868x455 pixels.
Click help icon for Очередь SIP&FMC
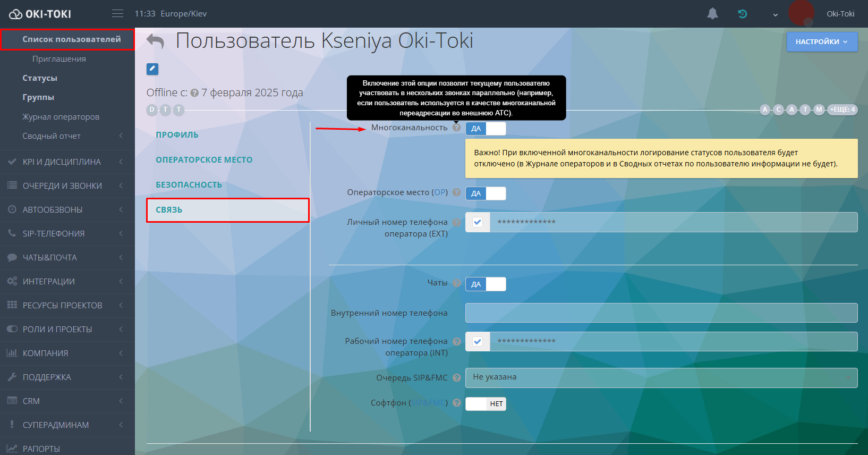[x=457, y=378]
